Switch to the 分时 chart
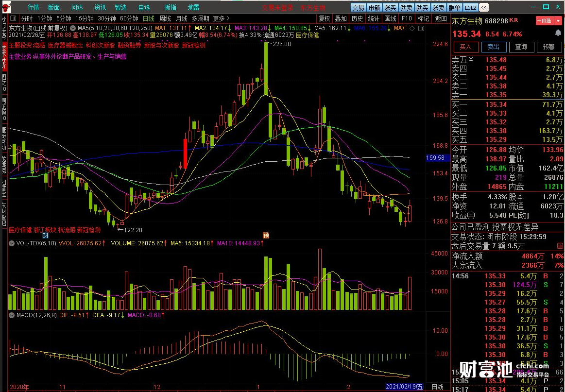The image size is (565, 392). (x=27, y=18)
